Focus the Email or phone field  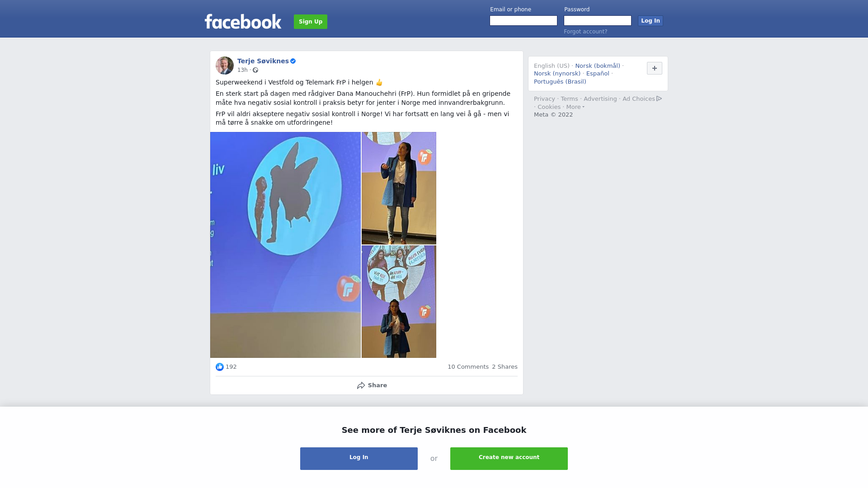pyautogui.click(x=524, y=21)
